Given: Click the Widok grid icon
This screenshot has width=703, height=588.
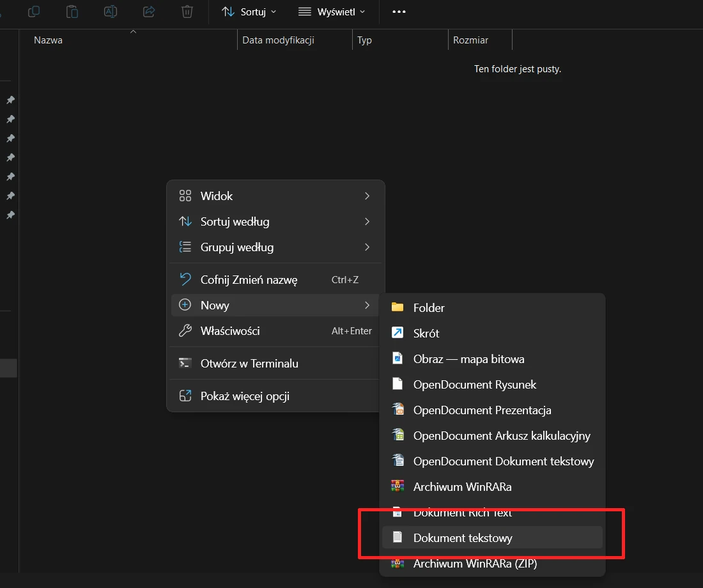Looking at the screenshot, I should [x=185, y=196].
